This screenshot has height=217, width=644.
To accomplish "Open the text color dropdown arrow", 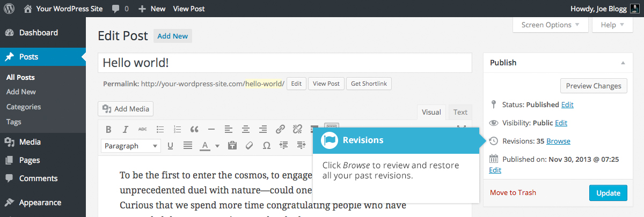I will pos(217,146).
